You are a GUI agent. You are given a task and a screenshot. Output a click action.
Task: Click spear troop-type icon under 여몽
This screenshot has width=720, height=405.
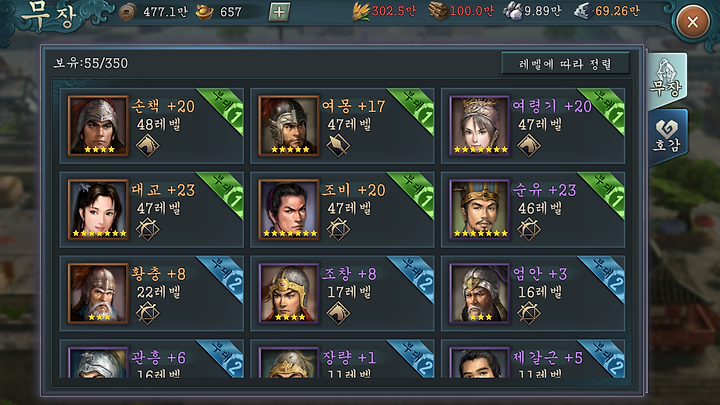pyautogui.click(x=338, y=146)
